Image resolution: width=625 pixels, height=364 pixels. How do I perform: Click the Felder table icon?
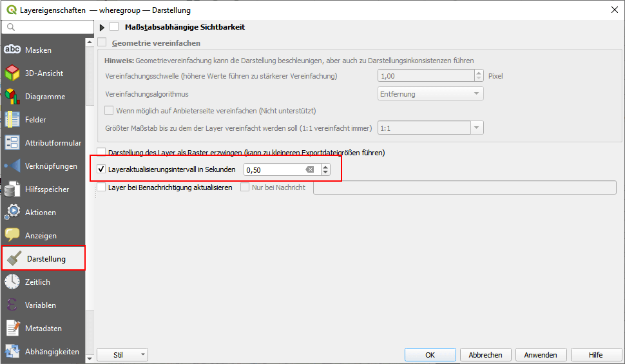click(13, 120)
